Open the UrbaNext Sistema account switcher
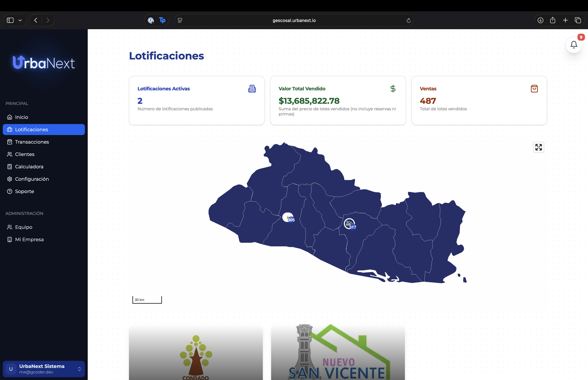Image resolution: width=588 pixels, height=380 pixels. (44, 369)
